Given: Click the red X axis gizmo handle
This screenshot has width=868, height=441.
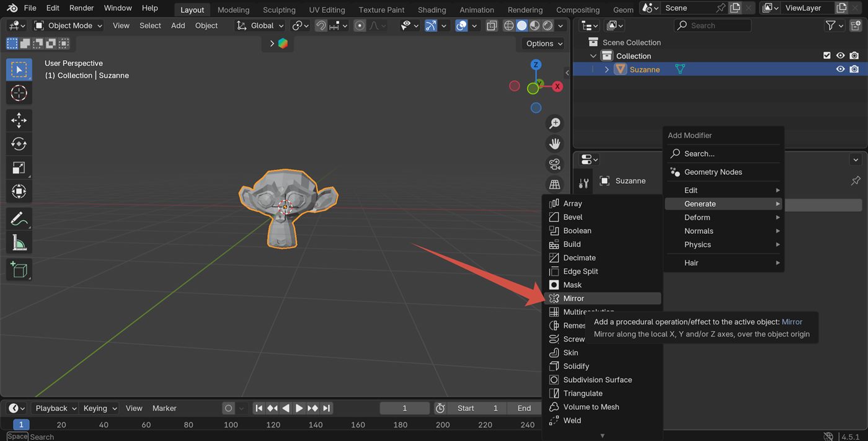Looking at the screenshot, I should [x=557, y=86].
